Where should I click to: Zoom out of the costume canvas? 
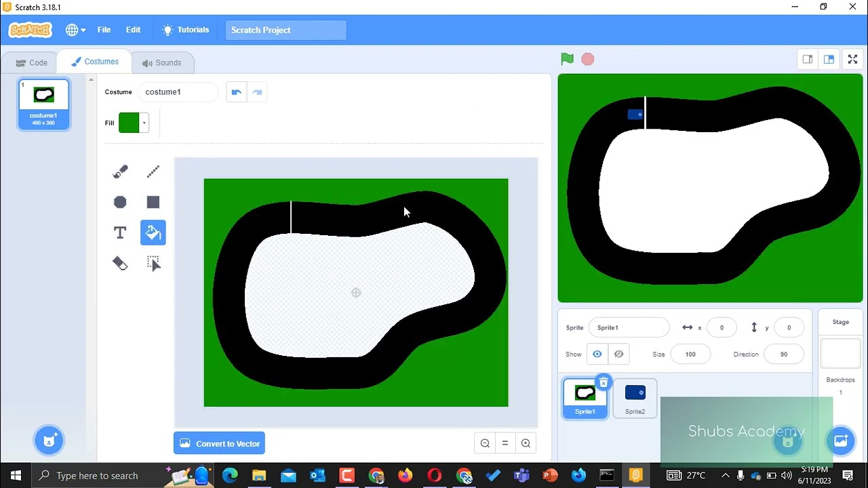coord(485,443)
